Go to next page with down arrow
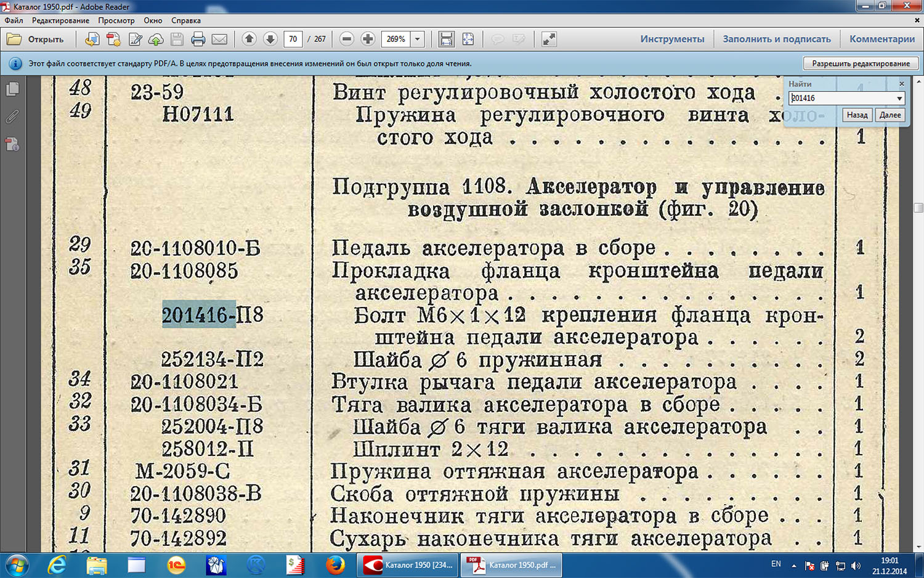 (x=270, y=39)
